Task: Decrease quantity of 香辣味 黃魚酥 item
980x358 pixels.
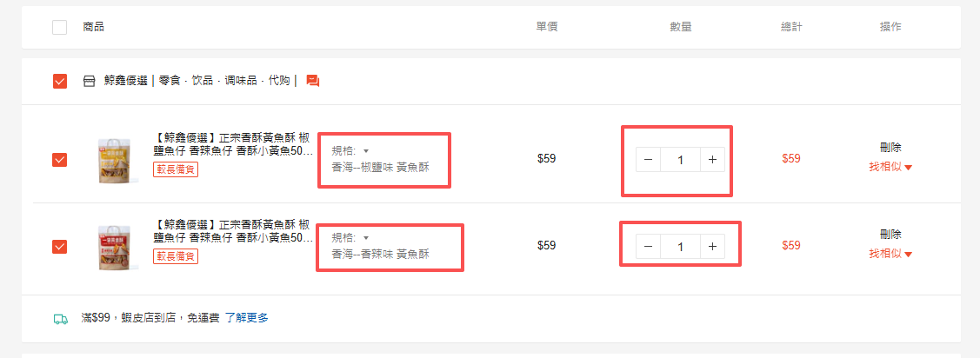Action: click(x=648, y=247)
